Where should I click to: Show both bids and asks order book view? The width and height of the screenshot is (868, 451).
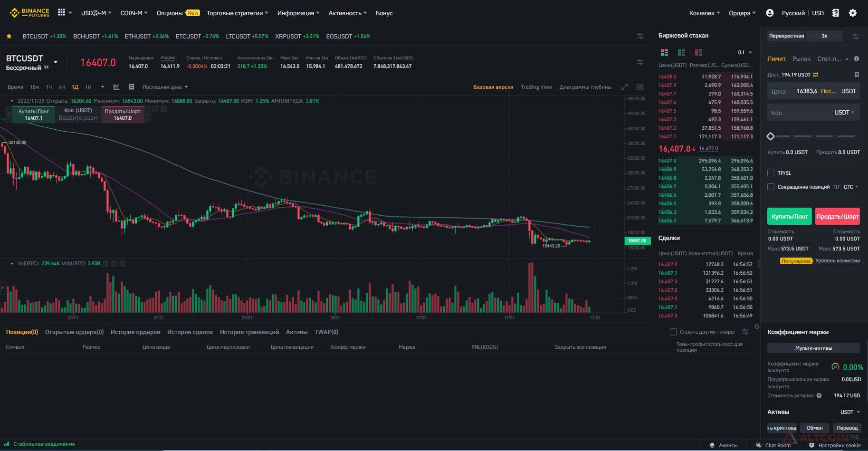tap(664, 52)
